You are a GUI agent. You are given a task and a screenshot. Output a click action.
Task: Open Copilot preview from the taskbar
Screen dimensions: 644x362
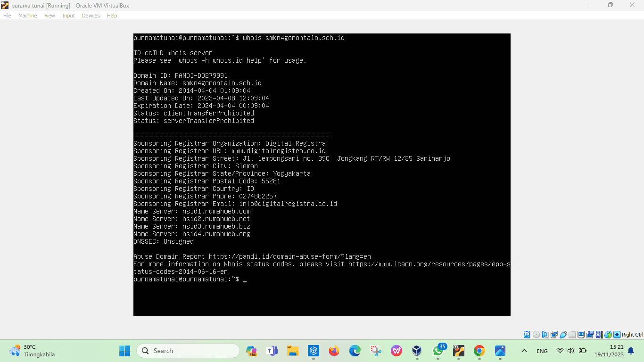[251, 351]
